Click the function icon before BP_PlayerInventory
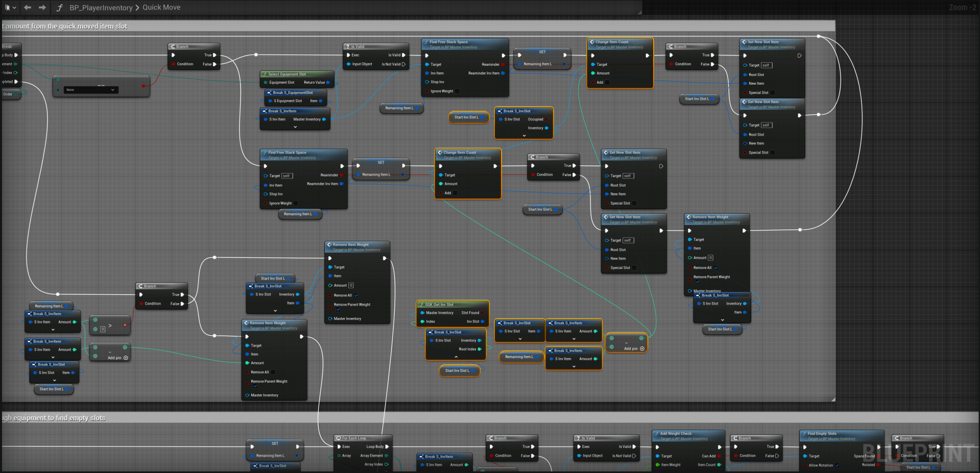The width and height of the screenshot is (980, 473). 60,8
